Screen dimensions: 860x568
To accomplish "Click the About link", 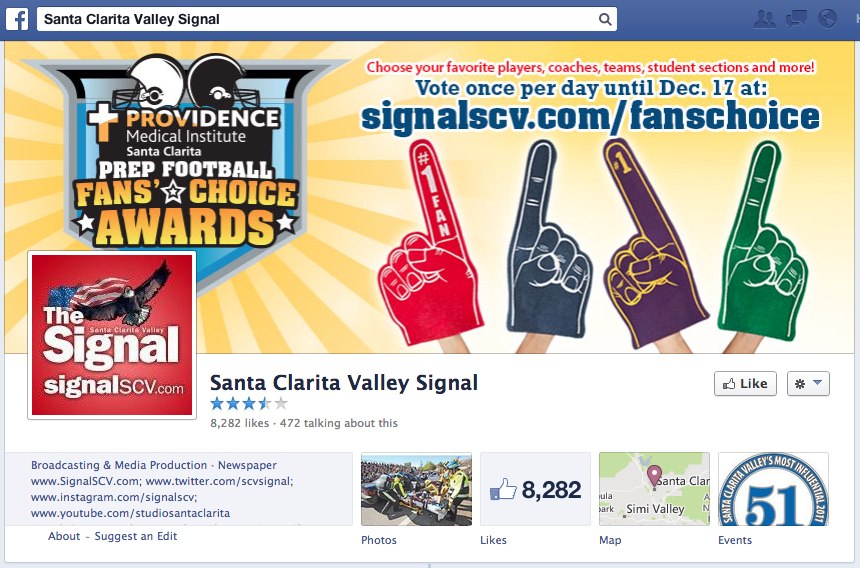I will pos(64,536).
